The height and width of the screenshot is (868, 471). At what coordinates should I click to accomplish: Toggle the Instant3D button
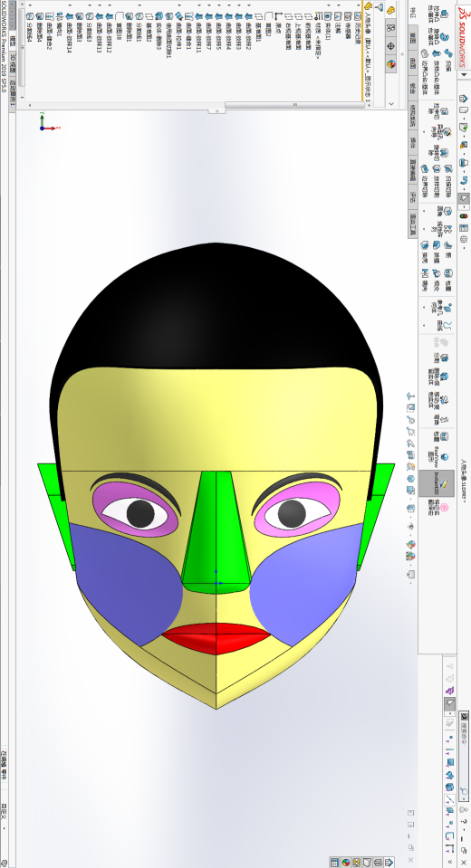click(x=437, y=483)
